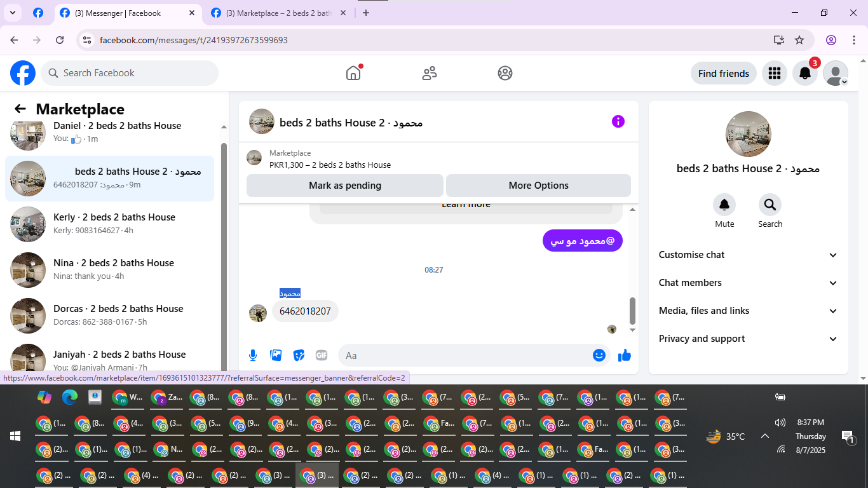868x488 pixels.
Task: Focus the Search Facebook field
Action: 130,73
